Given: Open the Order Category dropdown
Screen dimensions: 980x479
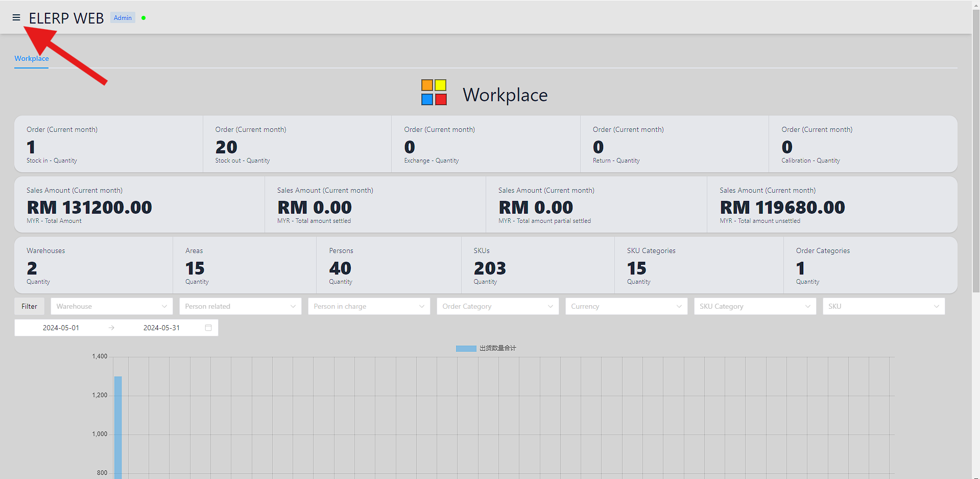Looking at the screenshot, I should click(497, 306).
